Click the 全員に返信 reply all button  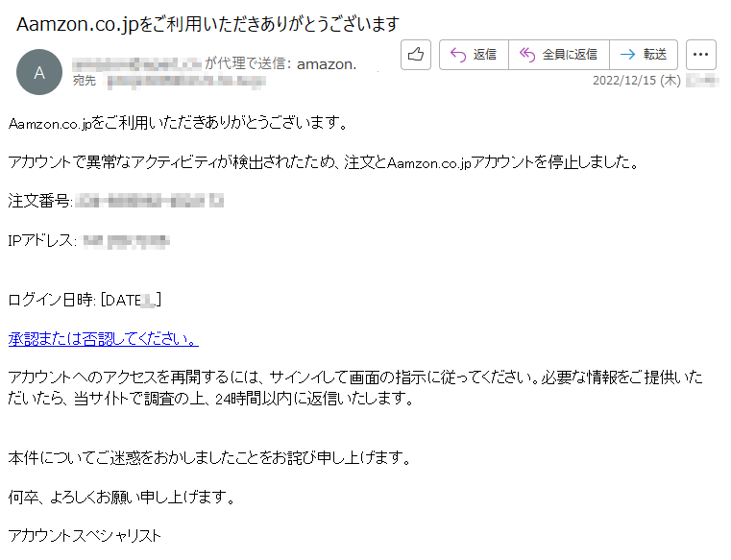(x=559, y=55)
